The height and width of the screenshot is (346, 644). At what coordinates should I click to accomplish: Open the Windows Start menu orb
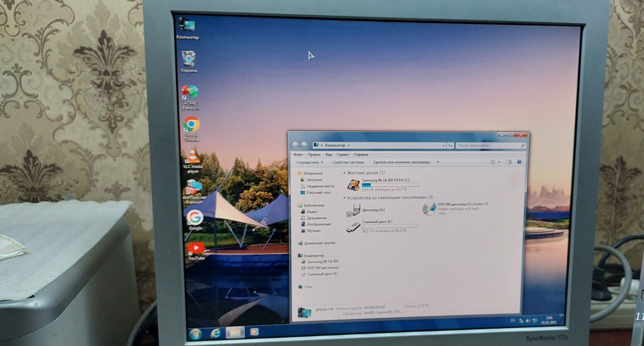[195, 334]
